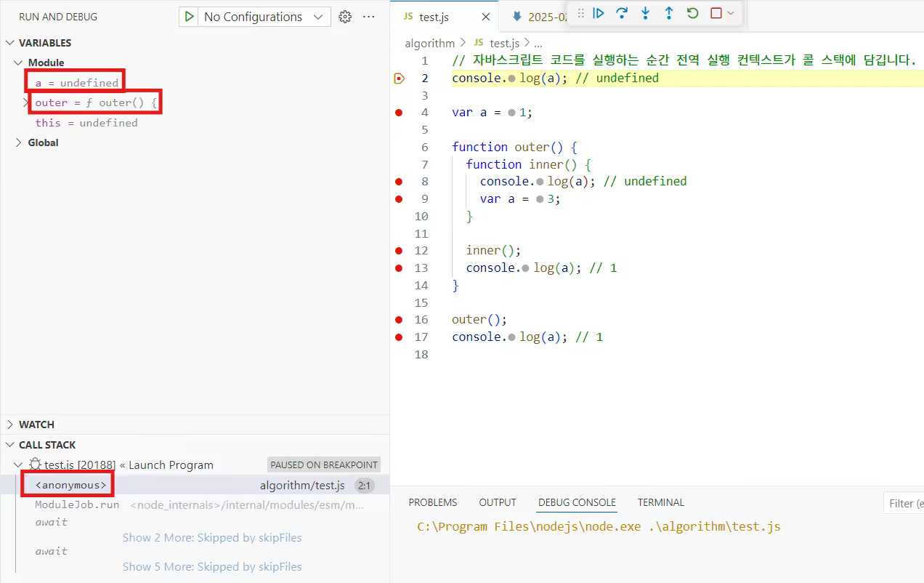The width and height of the screenshot is (924, 583).
Task: Restart the debug session
Action: click(692, 13)
